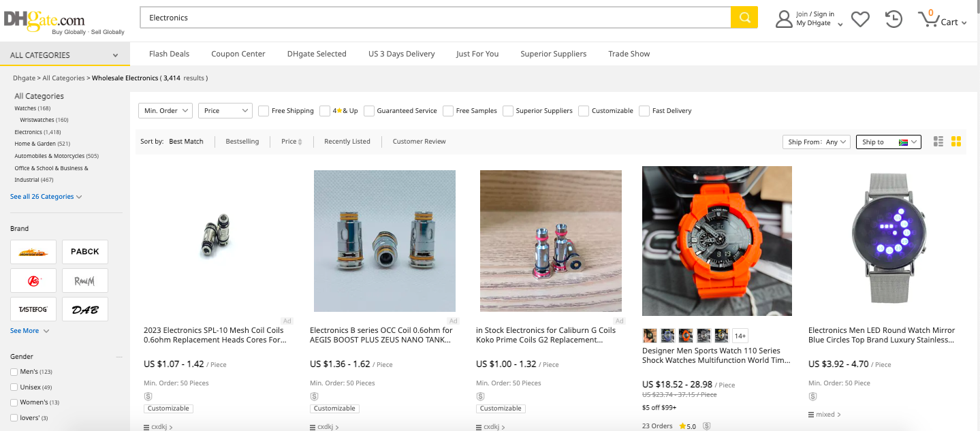
Task: Click the yellow search magnifier icon
Action: coord(744,18)
